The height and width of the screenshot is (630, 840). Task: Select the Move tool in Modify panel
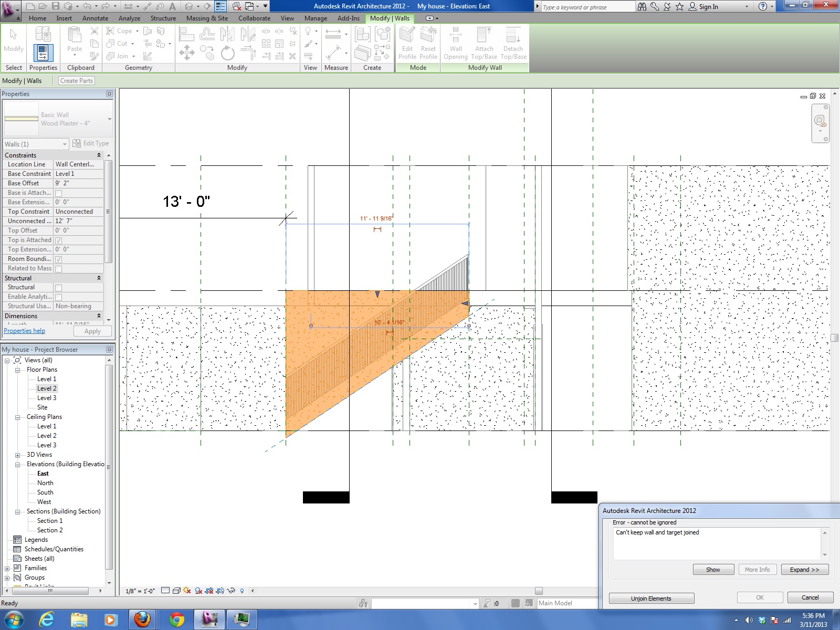(x=186, y=52)
